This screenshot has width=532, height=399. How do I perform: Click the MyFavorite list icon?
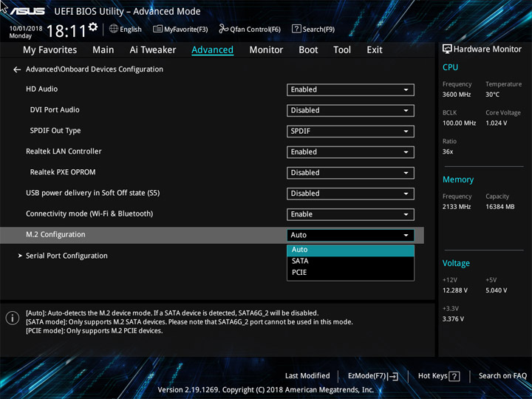click(x=158, y=29)
